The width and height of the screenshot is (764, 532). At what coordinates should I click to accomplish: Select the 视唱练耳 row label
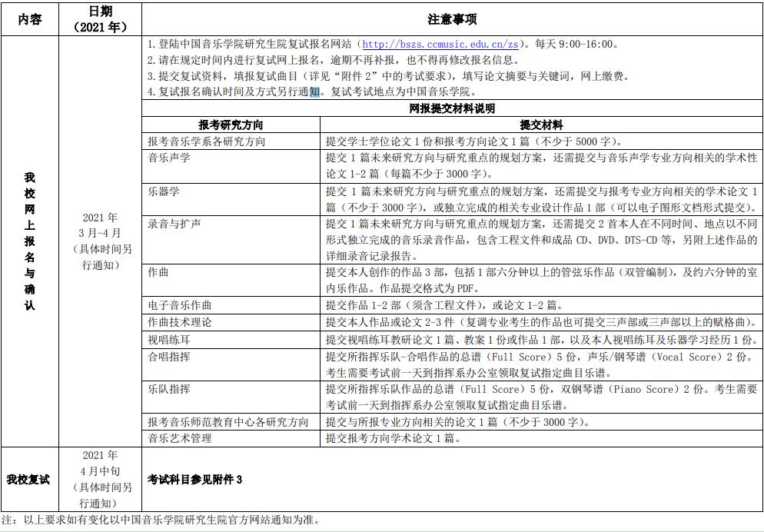coord(169,339)
